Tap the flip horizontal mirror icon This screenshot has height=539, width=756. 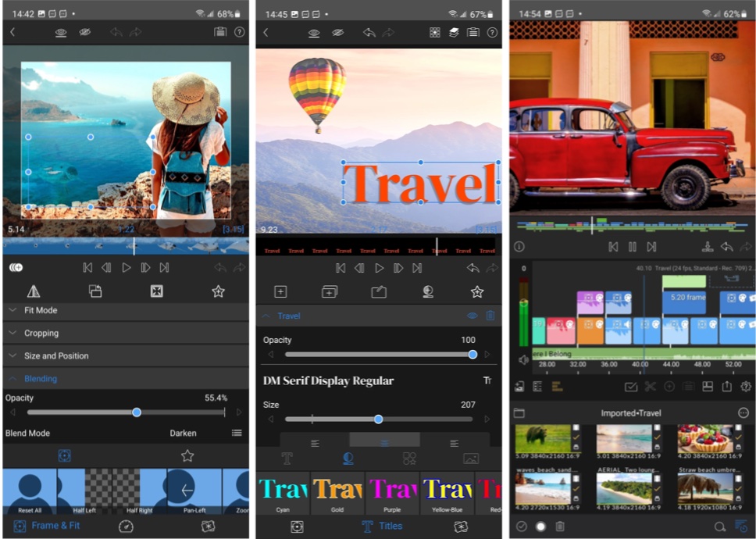click(x=34, y=291)
